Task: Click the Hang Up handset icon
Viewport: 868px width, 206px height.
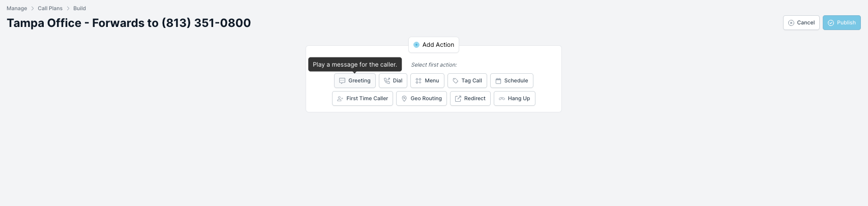Action: (502, 99)
